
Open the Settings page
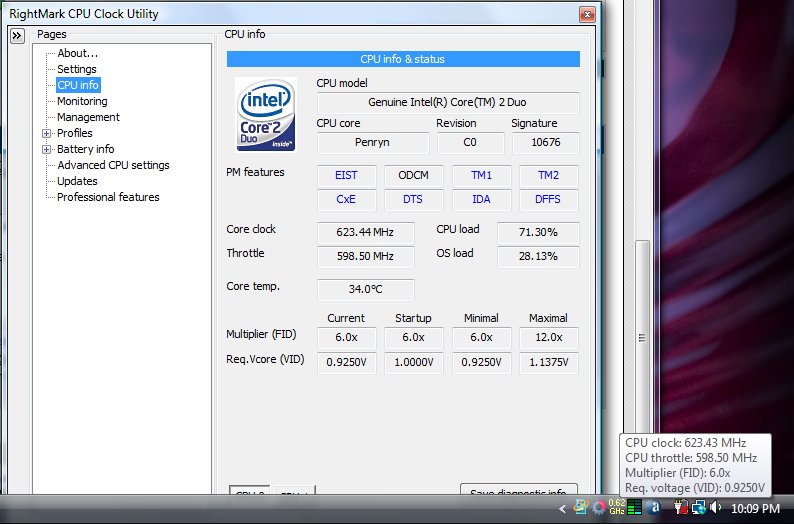tap(76, 69)
